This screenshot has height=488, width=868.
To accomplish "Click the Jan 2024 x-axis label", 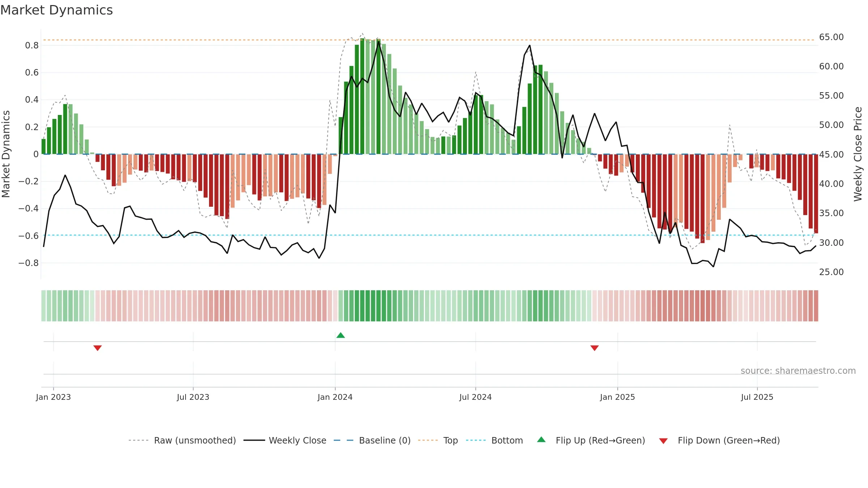I will tap(335, 397).
